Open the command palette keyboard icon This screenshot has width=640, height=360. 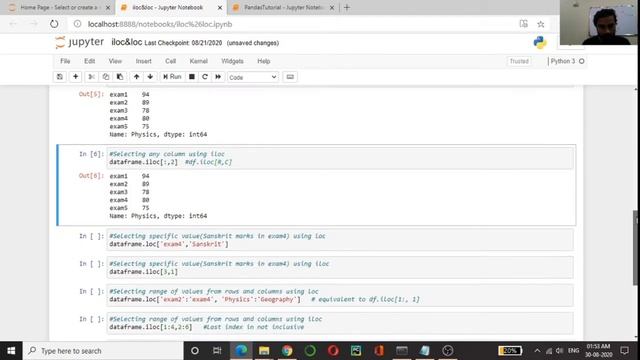coord(290,77)
